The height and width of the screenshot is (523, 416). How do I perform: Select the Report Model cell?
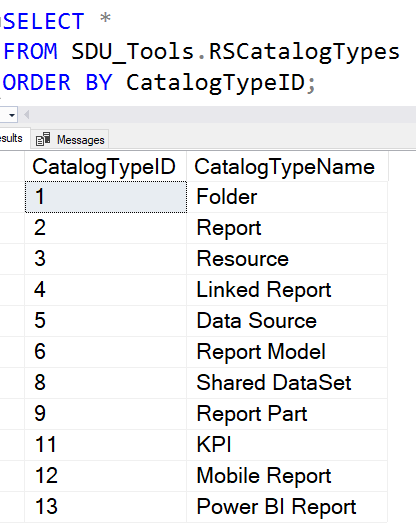pos(287,352)
